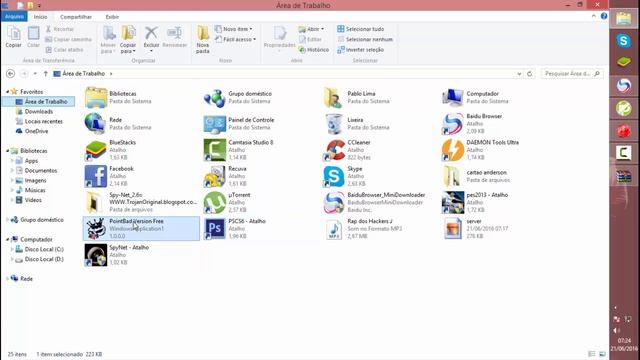Click WinRAR icon on the taskbar
The image size is (640, 360).
624,176
